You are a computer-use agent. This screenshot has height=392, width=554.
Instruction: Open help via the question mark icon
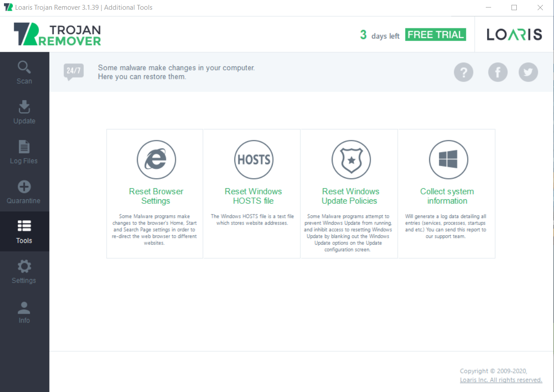(x=464, y=72)
